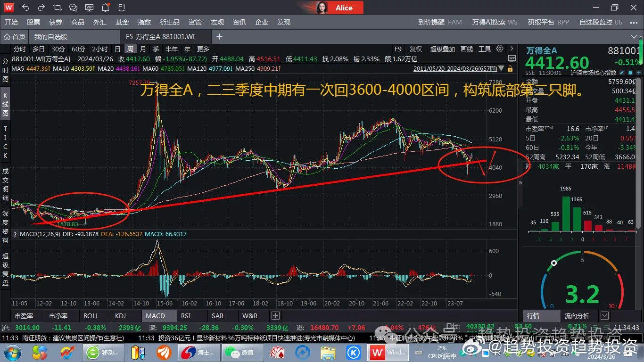Switch chart period to 季 quarterly
Viewport: 644px width, 362px height.
(x=156, y=49)
